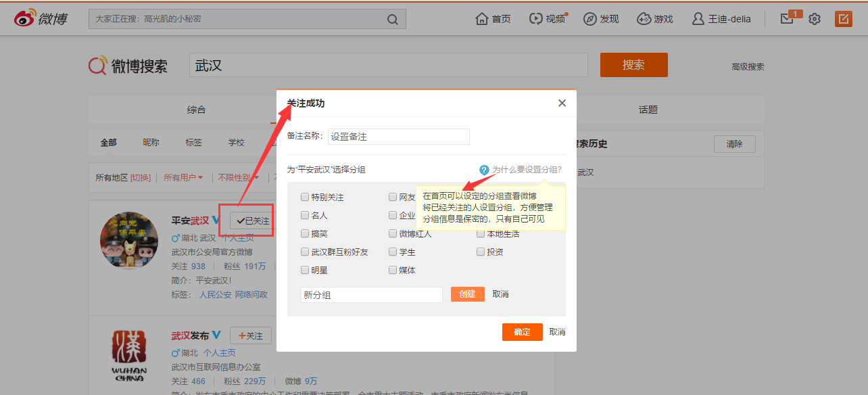Check the 网友 group checkbox
Viewport: 868px width, 395px height.
393,197
